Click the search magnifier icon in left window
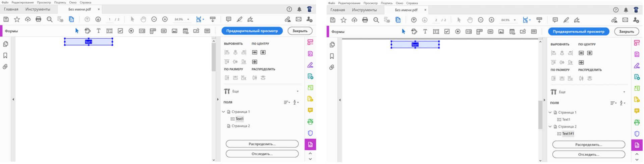 pos(50,19)
